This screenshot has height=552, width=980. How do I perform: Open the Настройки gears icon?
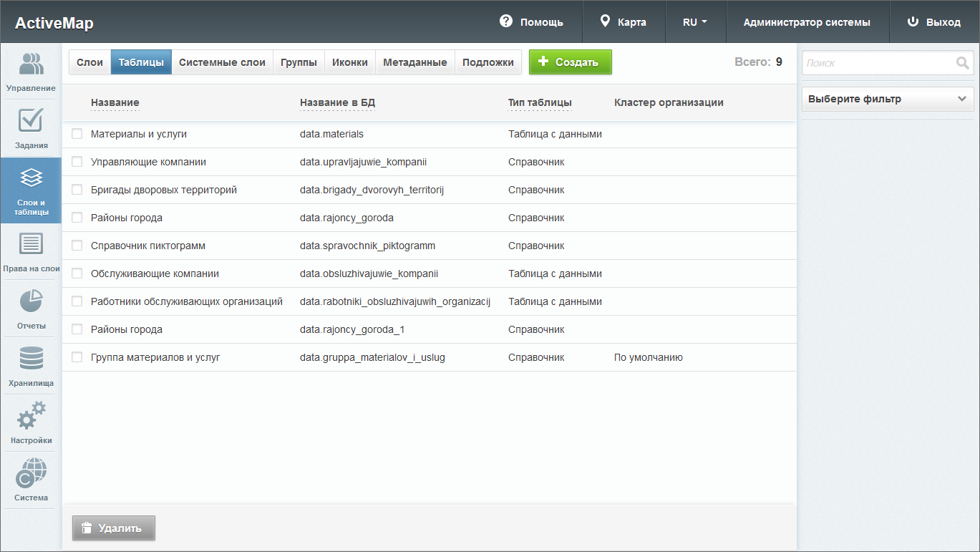31,416
